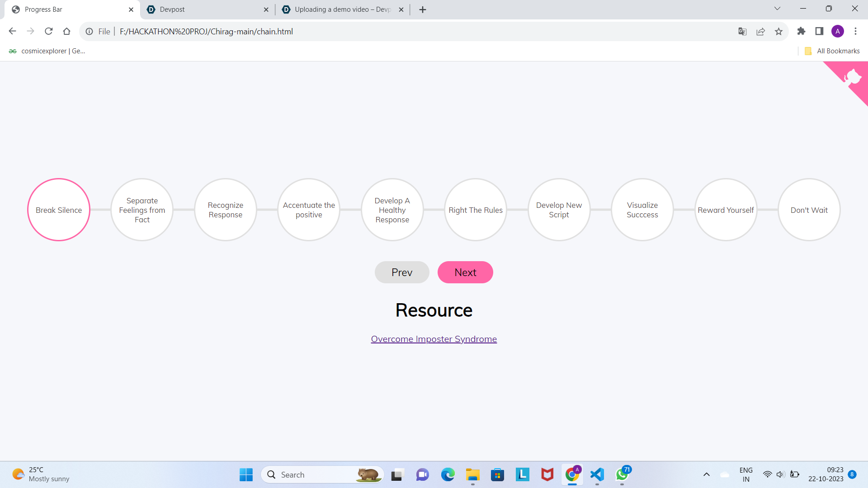Open Overcome Imposter Syndrome link
Screen dimensions: 868x488
click(x=434, y=339)
